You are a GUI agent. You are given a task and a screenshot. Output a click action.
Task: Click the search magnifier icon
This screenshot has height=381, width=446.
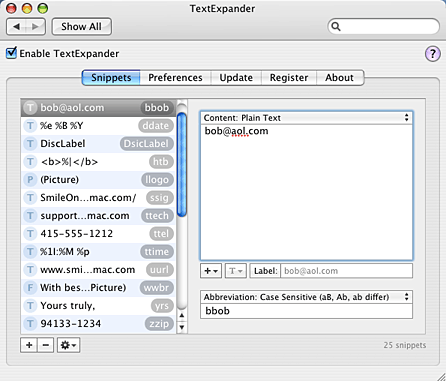[x=336, y=26]
